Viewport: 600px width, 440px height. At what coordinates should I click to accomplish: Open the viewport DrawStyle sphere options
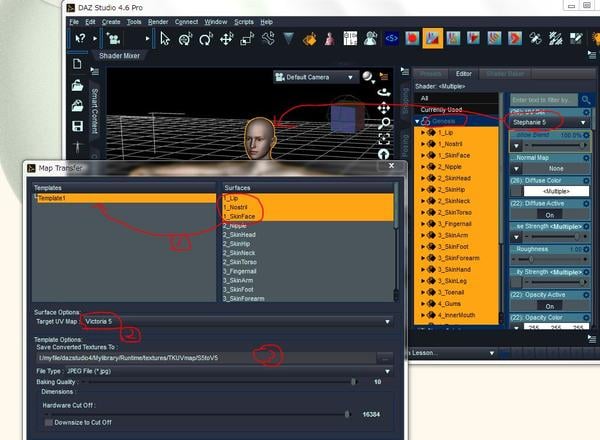coord(368,77)
